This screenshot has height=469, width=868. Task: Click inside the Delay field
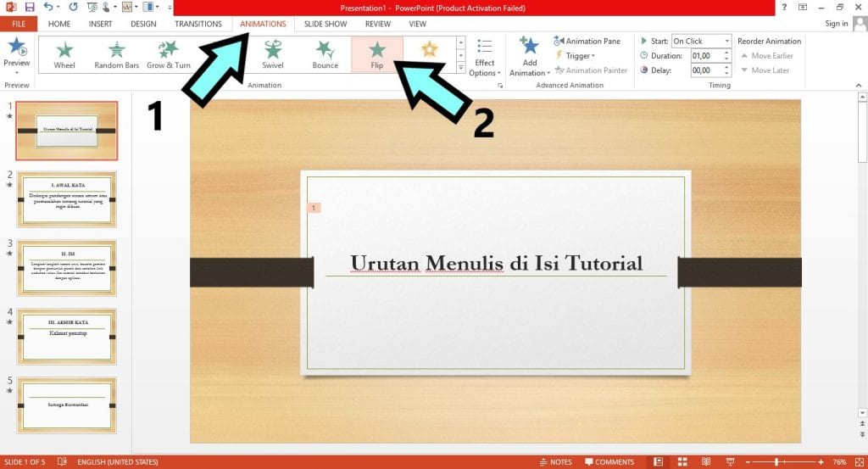point(706,70)
